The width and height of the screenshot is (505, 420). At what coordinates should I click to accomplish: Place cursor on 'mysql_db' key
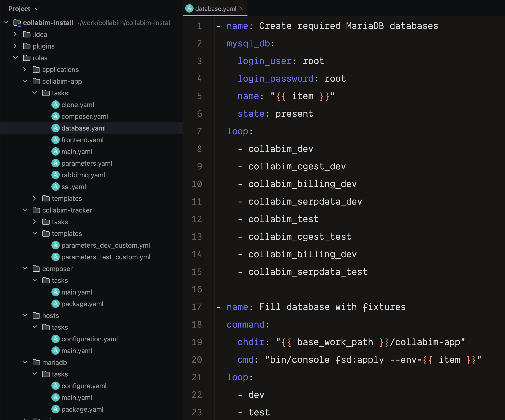pos(248,44)
